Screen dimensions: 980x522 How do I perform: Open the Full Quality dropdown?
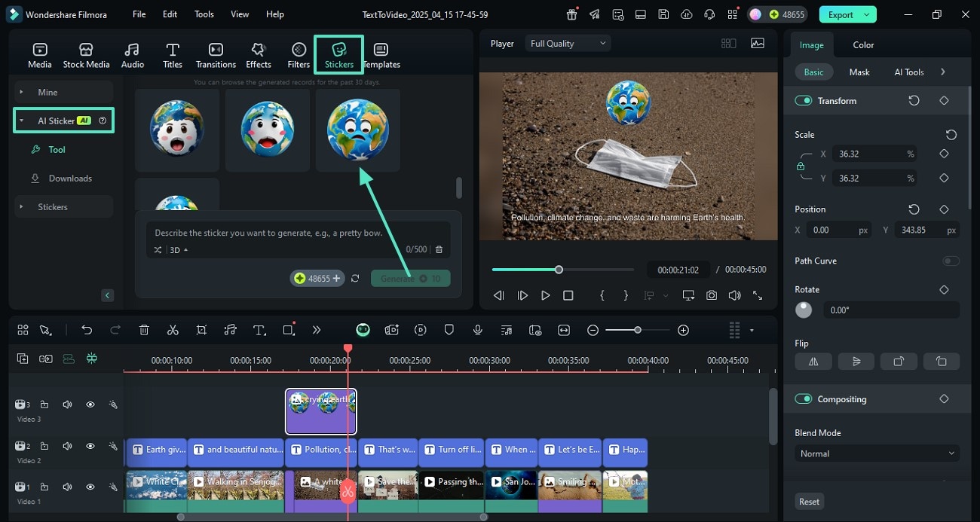point(568,44)
